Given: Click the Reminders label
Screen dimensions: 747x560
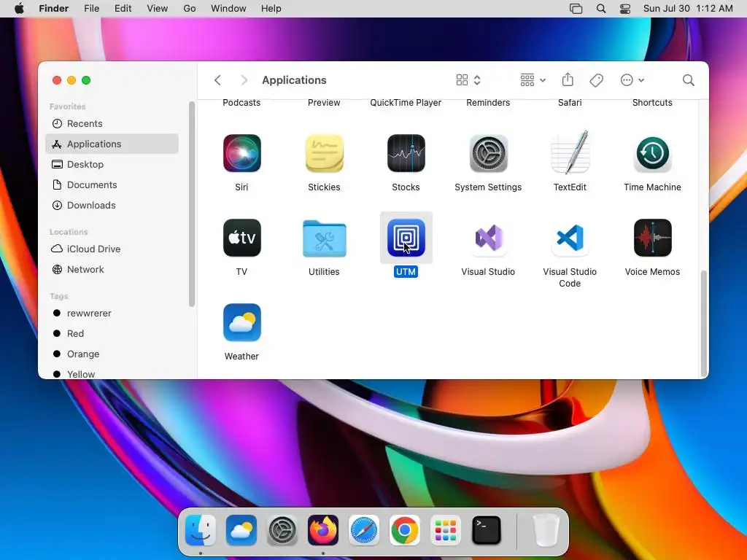Looking at the screenshot, I should 488,103.
